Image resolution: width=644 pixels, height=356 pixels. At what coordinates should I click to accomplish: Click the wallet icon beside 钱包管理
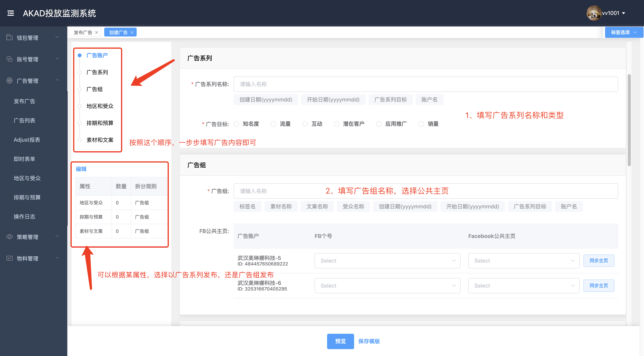[x=9, y=37]
